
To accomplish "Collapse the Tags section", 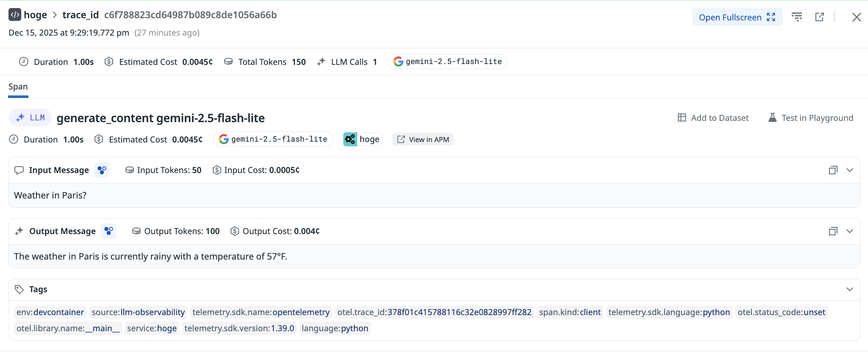I will 849,289.
